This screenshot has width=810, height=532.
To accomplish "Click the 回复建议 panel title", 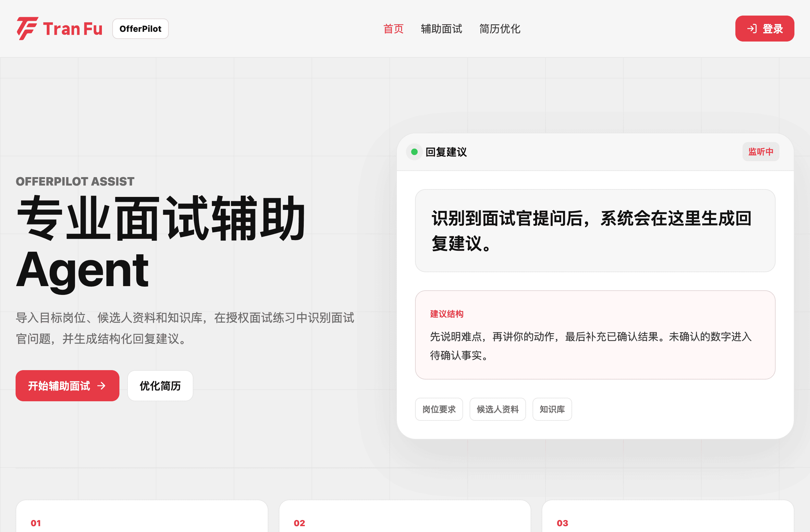I will pyautogui.click(x=446, y=152).
